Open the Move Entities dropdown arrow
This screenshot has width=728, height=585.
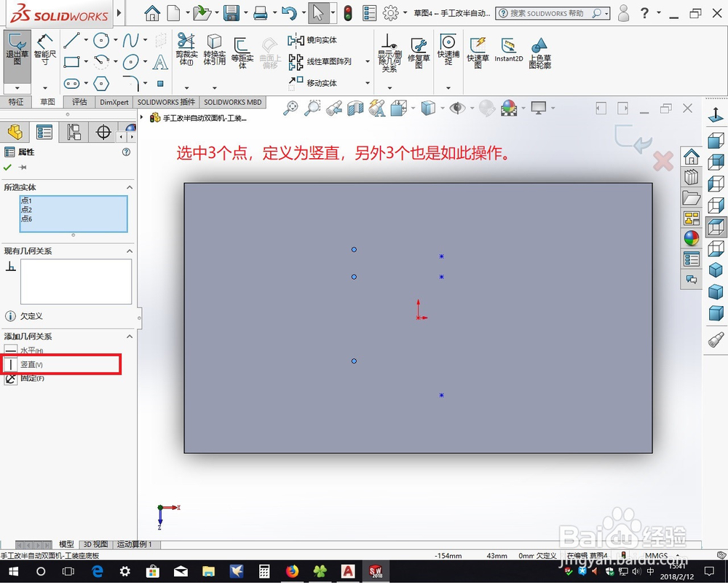pyautogui.click(x=367, y=83)
